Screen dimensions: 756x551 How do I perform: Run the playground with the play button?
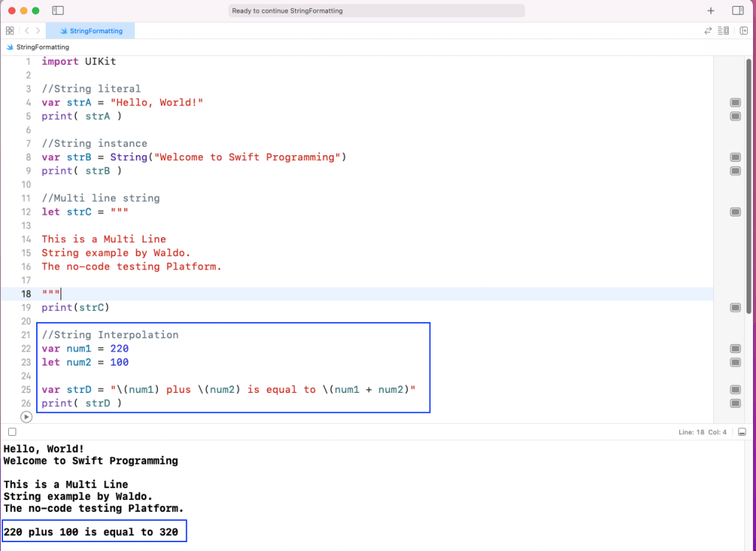click(x=27, y=417)
